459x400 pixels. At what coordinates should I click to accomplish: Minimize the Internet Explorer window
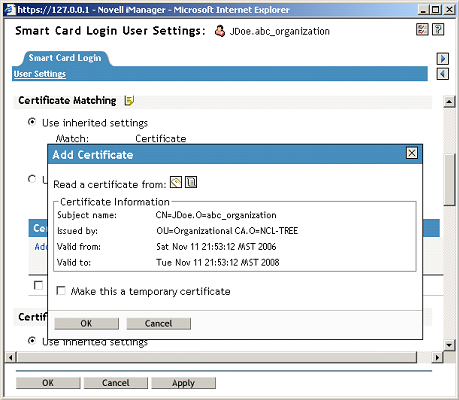pyautogui.click(x=423, y=10)
